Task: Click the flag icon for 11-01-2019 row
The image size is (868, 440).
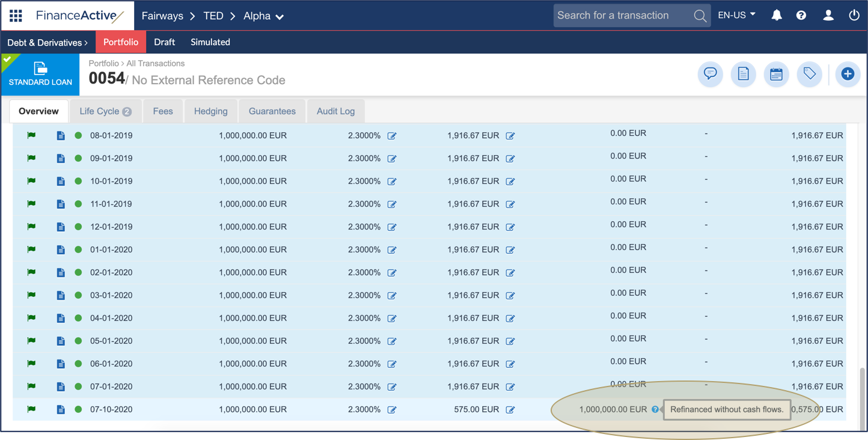Action: coord(31,204)
